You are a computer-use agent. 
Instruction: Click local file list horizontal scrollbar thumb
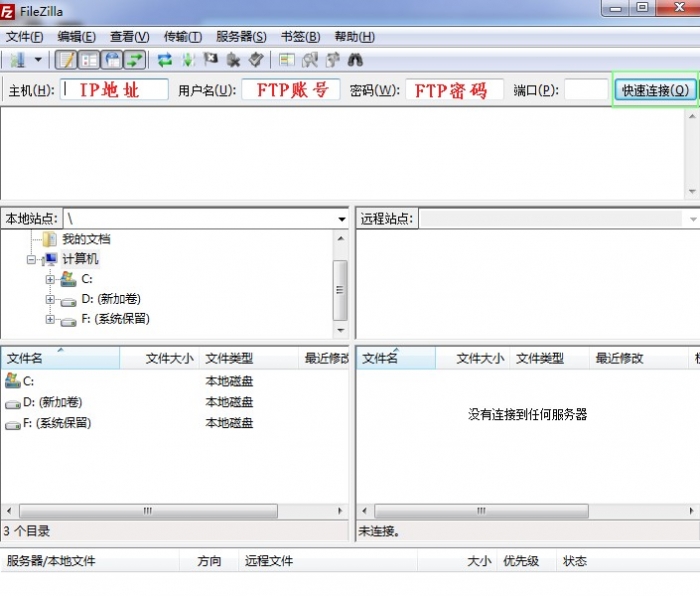148,511
